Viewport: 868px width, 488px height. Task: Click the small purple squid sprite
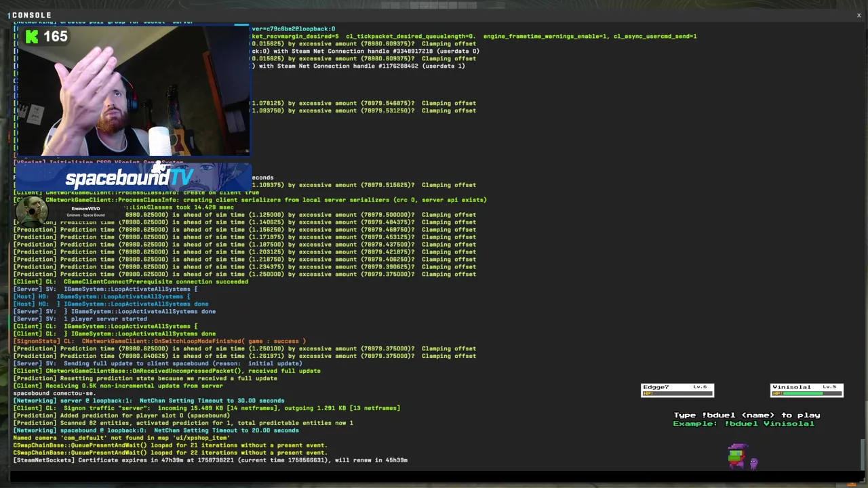(753, 463)
